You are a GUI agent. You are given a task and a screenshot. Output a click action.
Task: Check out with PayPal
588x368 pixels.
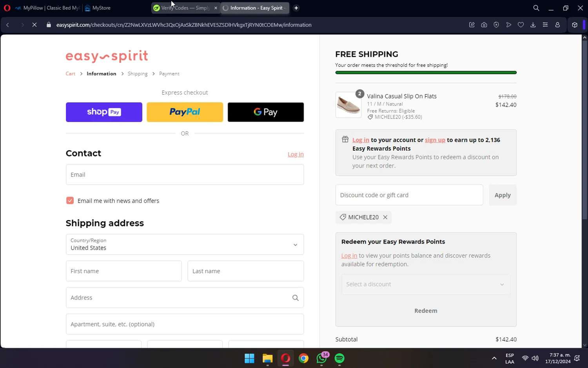pos(185,112)
